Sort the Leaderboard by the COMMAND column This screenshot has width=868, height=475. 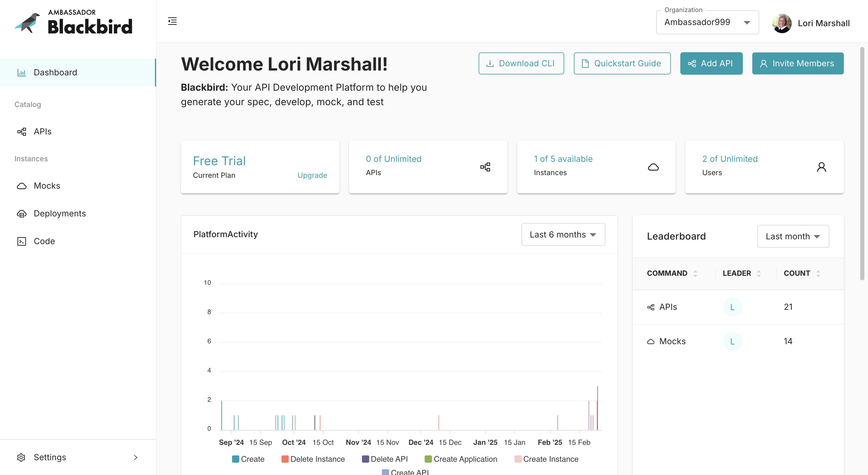695,273
